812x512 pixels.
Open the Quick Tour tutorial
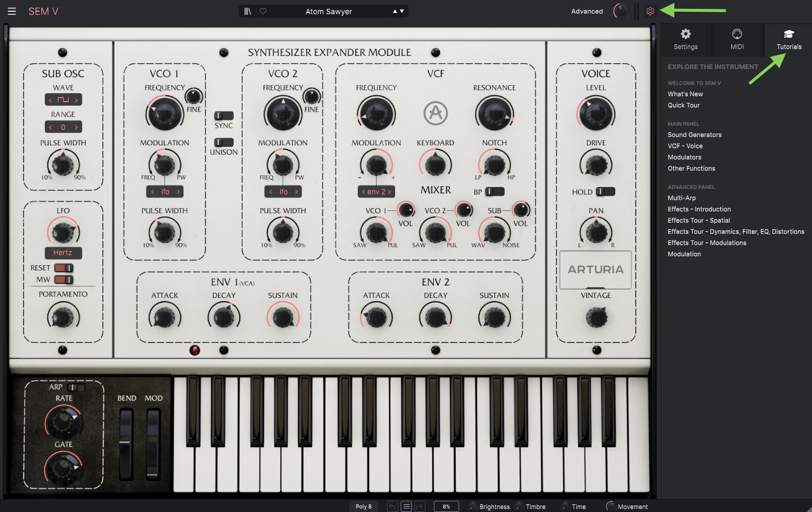[x=684, y=105]
